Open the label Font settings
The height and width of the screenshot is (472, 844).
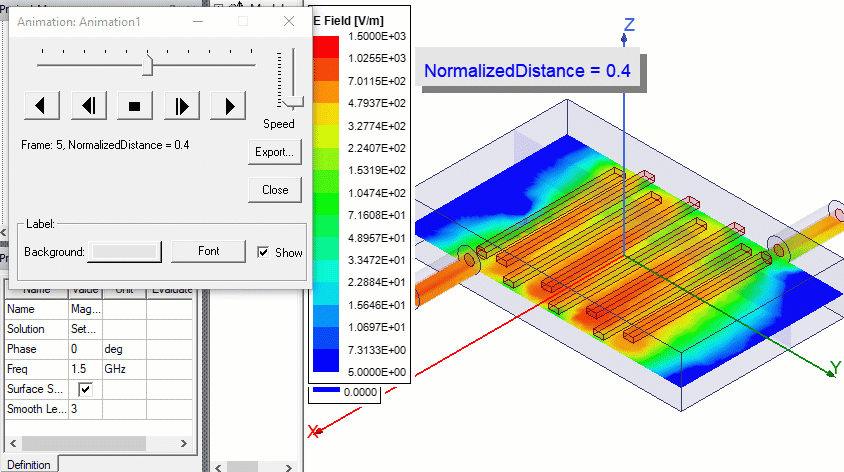pos(208,251)
